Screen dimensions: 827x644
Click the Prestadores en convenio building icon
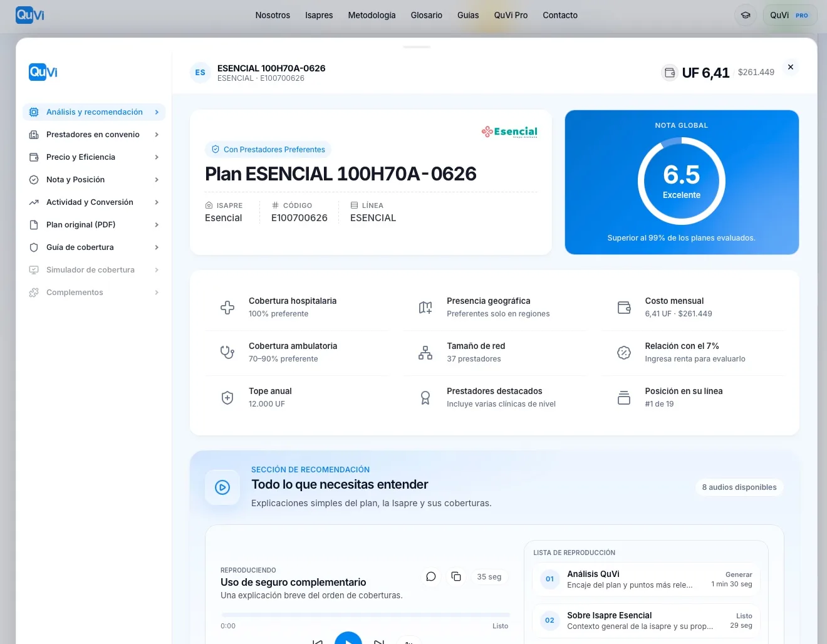[34, 135]
